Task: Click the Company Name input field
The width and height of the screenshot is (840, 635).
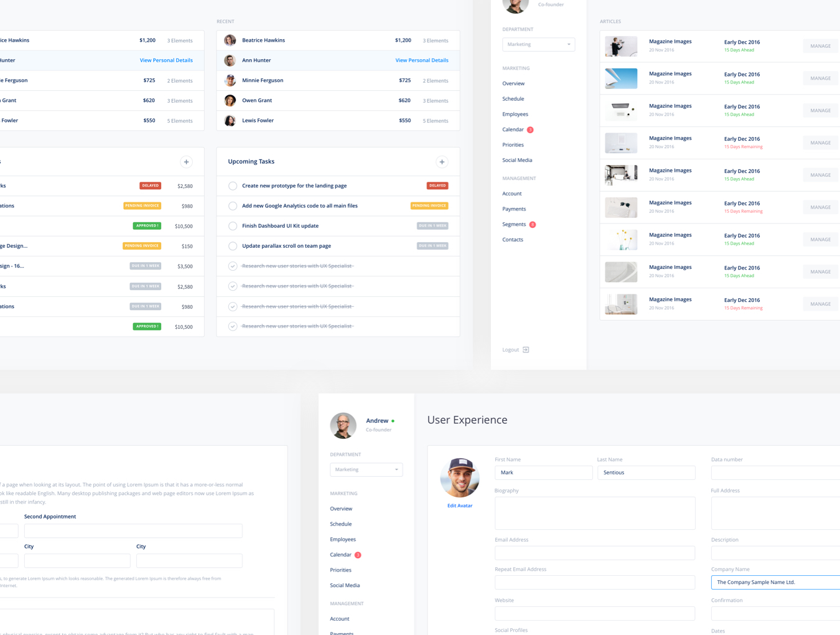Action: [x=775, y=583]
